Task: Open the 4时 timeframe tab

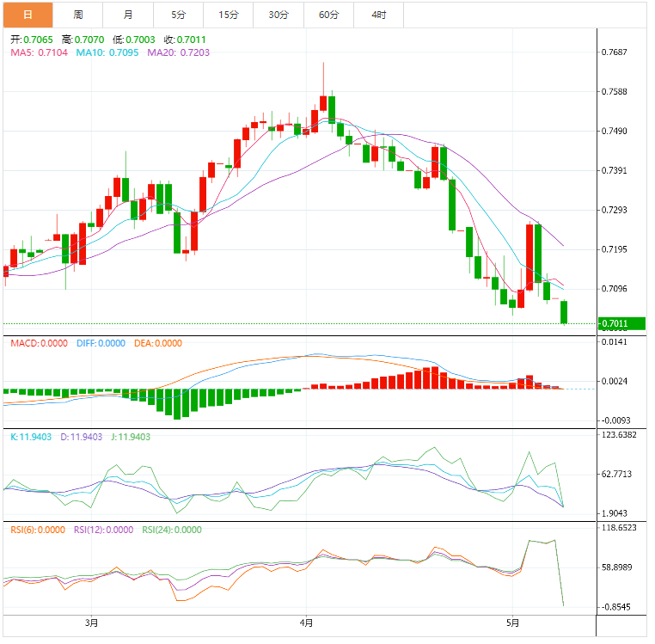Action: (379, 15)
